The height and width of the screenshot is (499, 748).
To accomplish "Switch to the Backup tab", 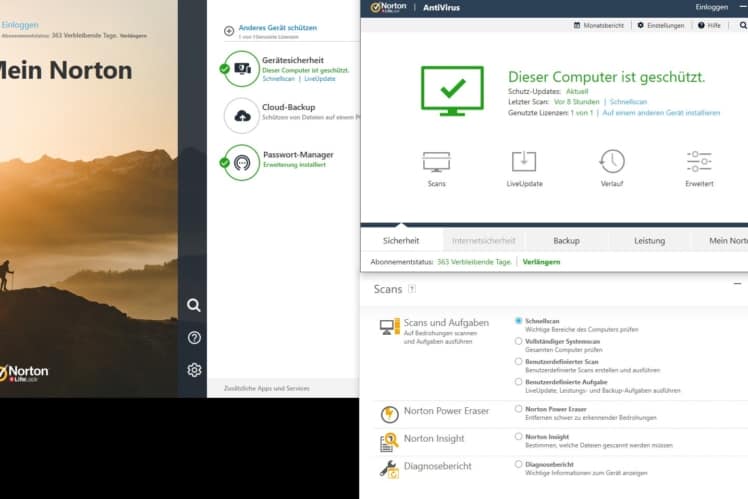I will pyautogui.click(x=566, y=240).
